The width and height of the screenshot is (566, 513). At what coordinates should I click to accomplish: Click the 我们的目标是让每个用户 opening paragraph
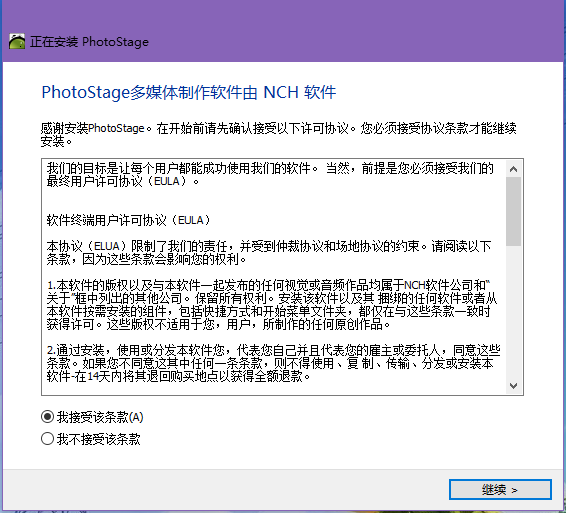click(x=270, y=175)
